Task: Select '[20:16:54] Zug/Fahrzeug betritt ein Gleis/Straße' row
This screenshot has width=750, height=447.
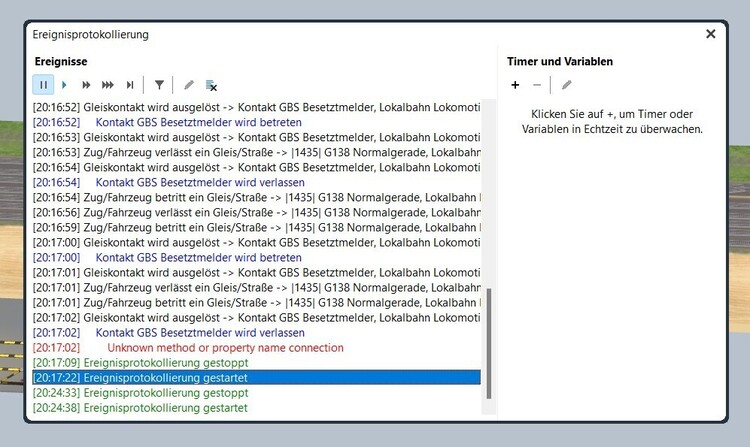Action: point(256,197)
